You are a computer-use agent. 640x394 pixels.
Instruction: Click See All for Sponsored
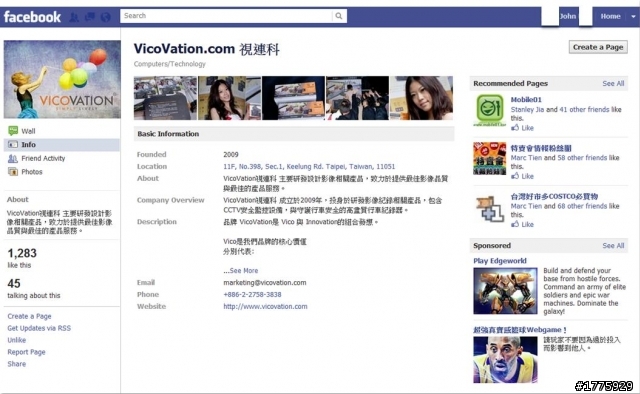613,245
